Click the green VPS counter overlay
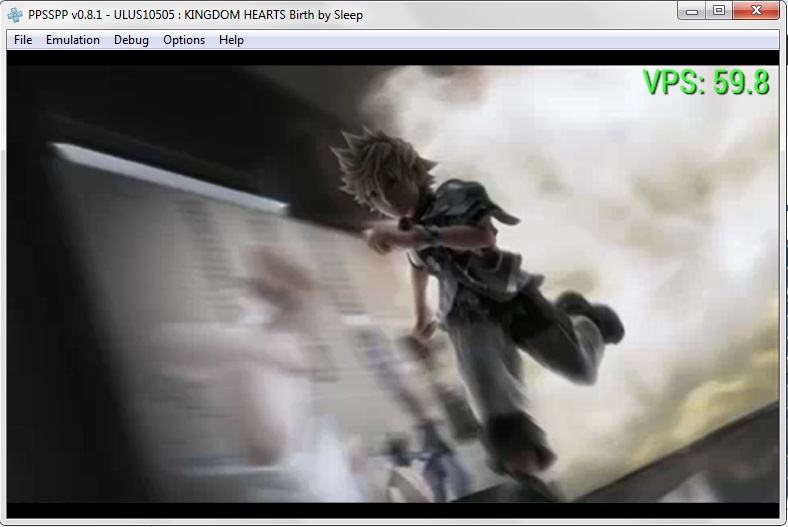 click(705, 82)
